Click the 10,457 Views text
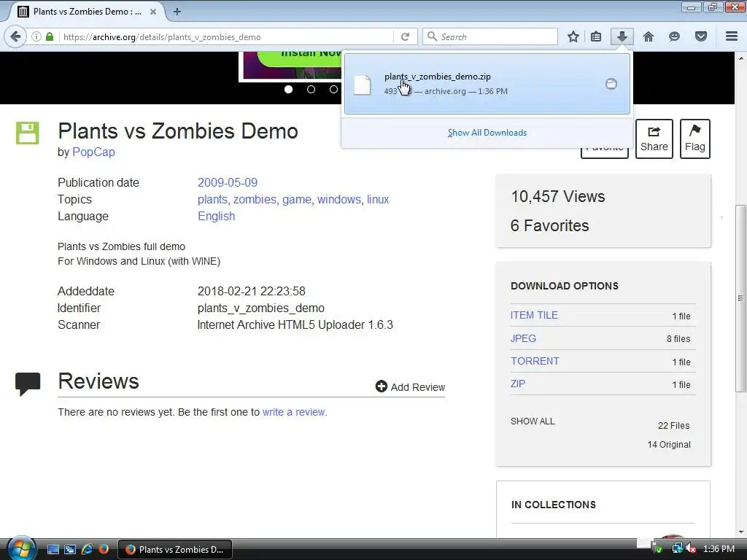The width and height of the screenshot is (747, 560). 557,196
